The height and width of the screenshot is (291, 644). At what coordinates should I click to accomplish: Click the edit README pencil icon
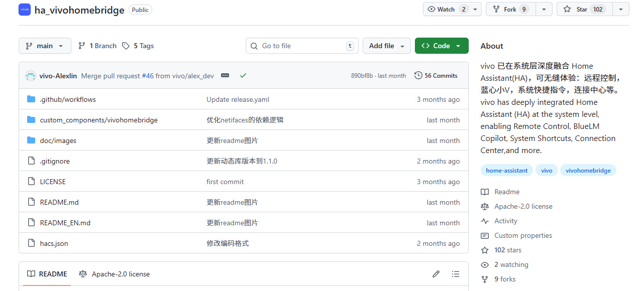pos(436,274)
